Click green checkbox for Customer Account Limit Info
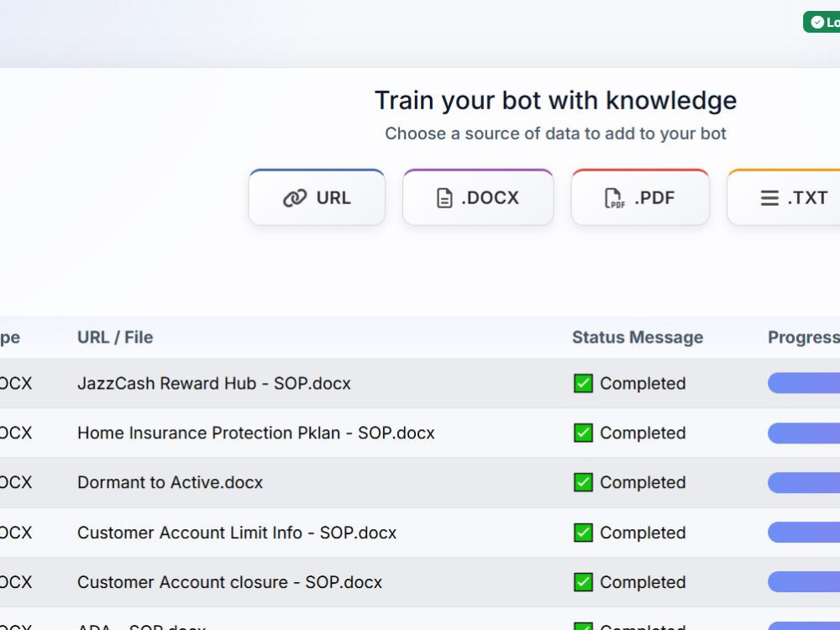The width and height of the screenshot is (840, 630). coord(583,533)
